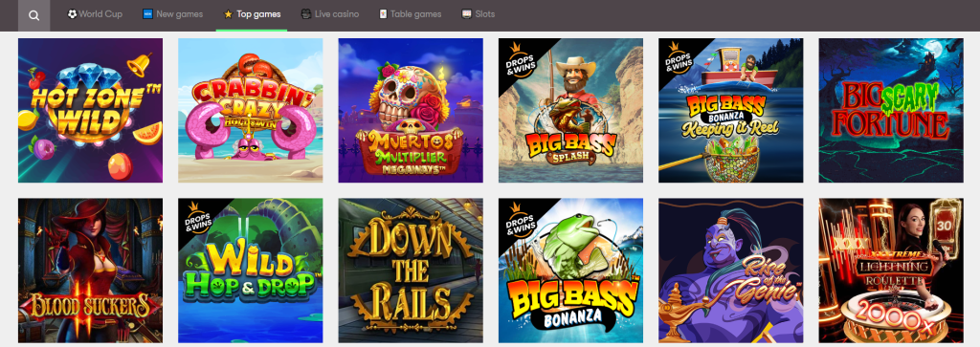Viewport: 980px width, 347px height.
Task: Click the search magnifier icon
Action: (x=33, y=15)
